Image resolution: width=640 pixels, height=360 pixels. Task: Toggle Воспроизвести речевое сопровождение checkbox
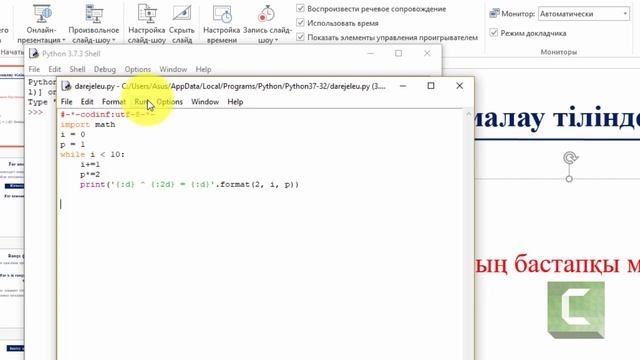300,8
